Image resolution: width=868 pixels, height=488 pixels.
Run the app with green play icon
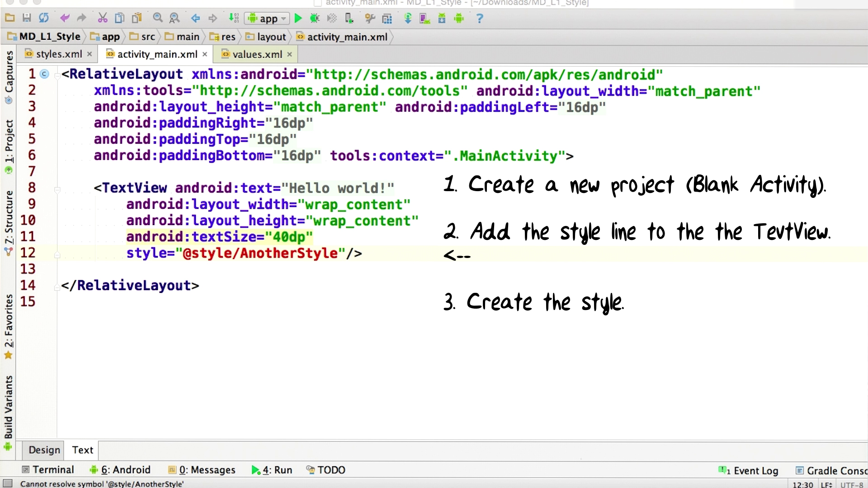298,19
